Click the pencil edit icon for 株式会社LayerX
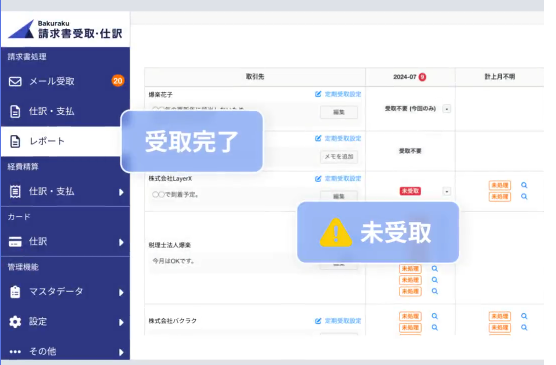The image size is (556, 365). [318, 178]
